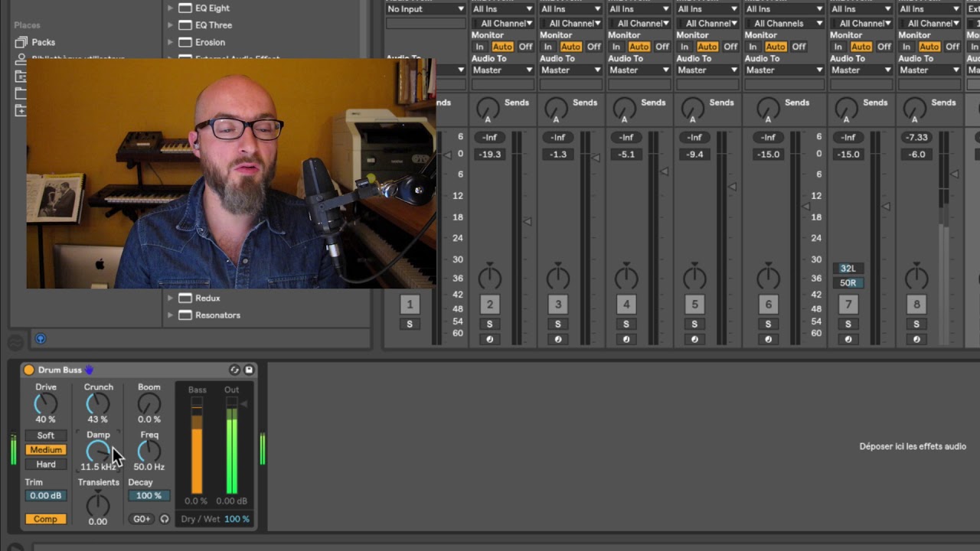Expand the Erosion browser entry
Viewport: 980px width, 551px height.
click(x=170, y=42)
